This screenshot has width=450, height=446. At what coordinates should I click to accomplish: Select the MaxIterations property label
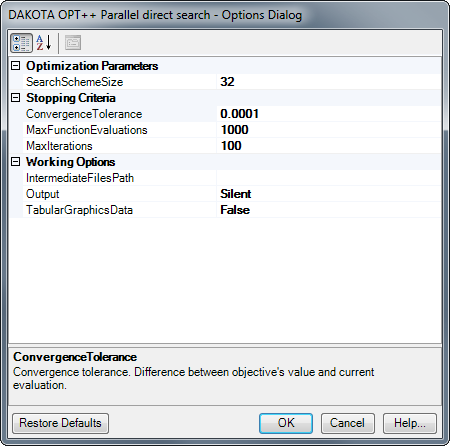coord(59,146)
